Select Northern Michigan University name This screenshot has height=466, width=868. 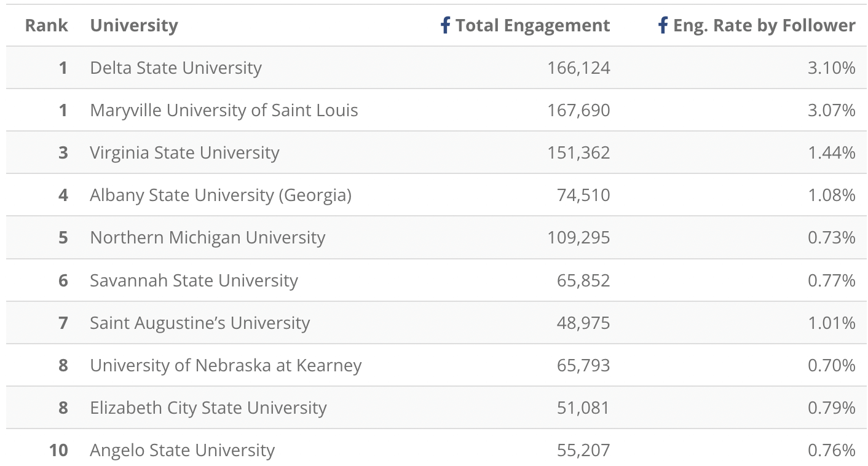click(207, 237)
